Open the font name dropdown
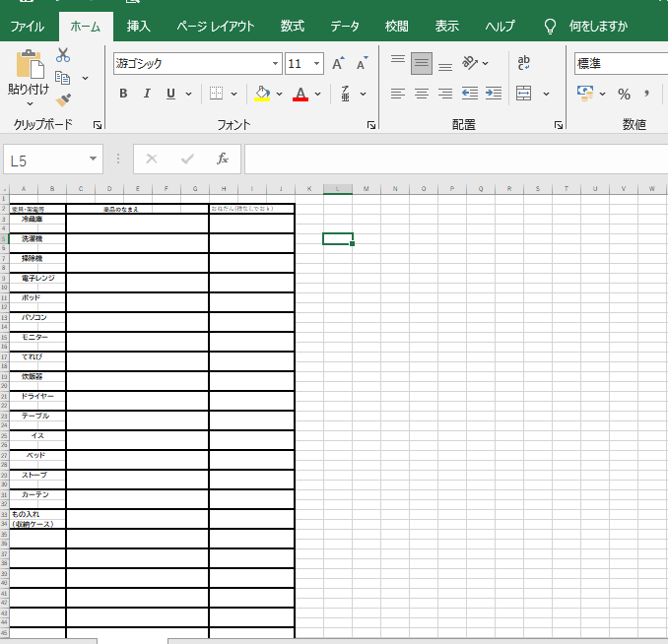The width and height of the screenshot is (668, 644). point(272,64)
